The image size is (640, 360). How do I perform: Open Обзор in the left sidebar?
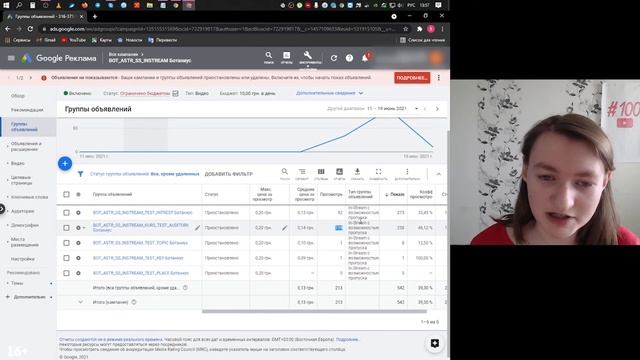click(18, 96)
